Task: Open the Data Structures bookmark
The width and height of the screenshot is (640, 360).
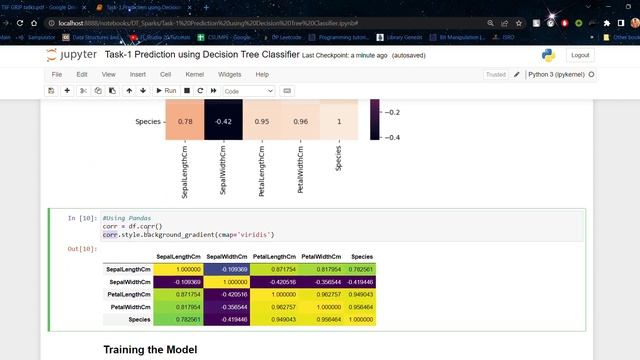Action: tap(91, 37)
